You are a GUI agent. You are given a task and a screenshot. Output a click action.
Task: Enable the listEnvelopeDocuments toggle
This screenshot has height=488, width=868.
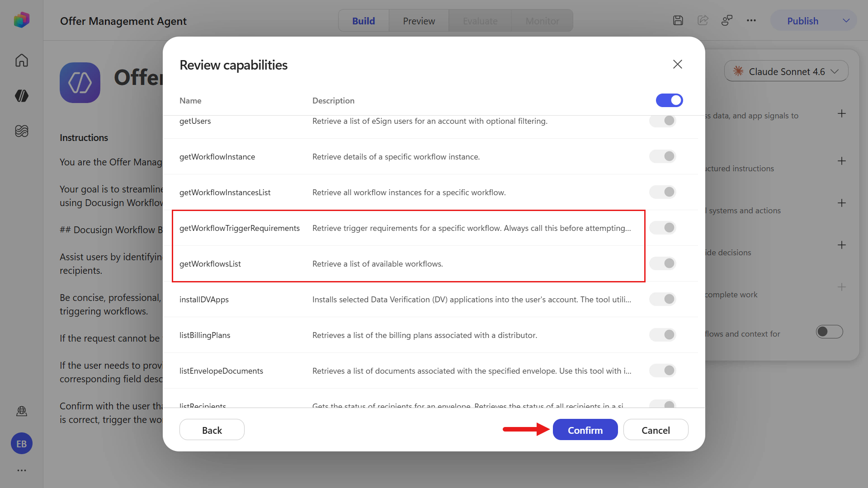663,371
